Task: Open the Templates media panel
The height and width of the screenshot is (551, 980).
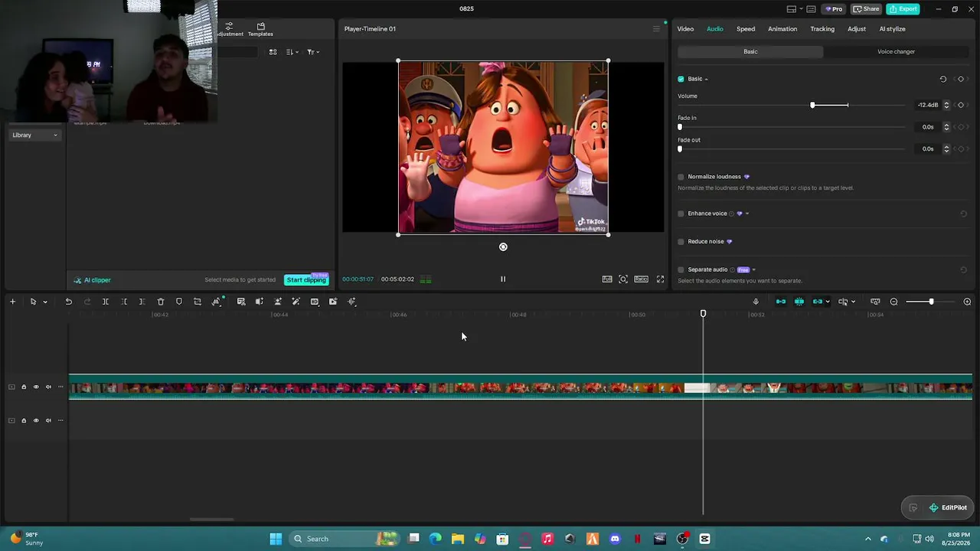Action: tap(260, 29)
